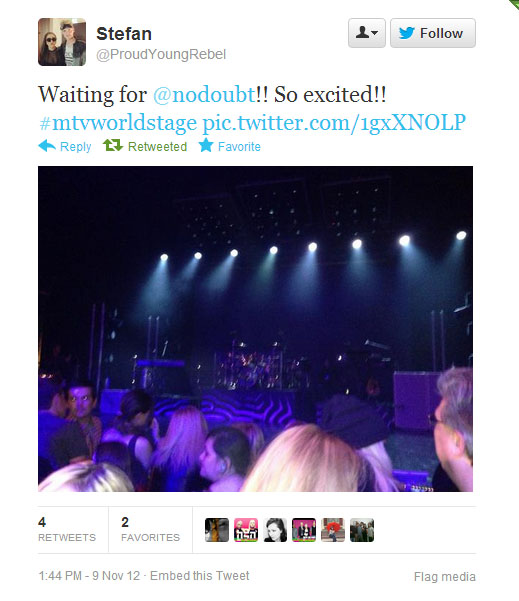Open the @nodoubt mention link

204,94
